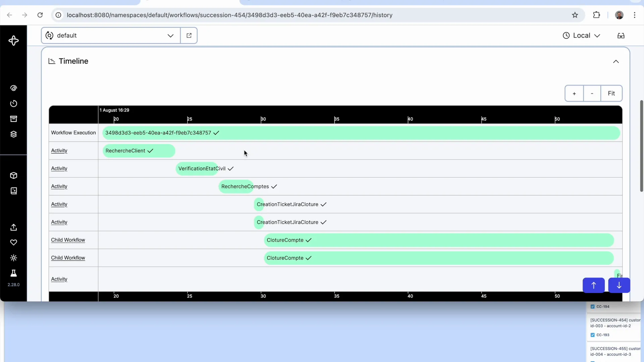The image size is (644, 362).
Task: Click the 45 tick on the bottom time axis
Action: (484, 296)
